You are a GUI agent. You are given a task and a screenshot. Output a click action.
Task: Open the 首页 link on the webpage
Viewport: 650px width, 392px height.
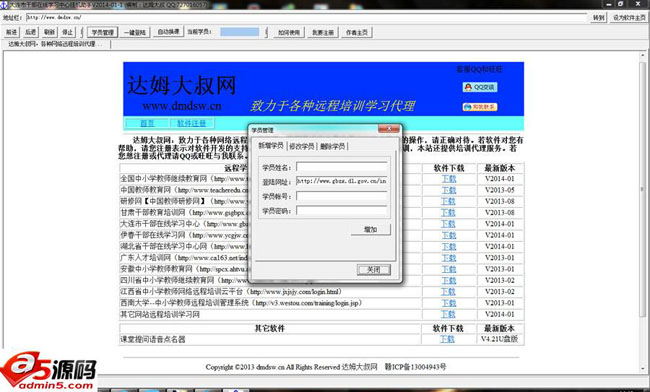[x=147, y=123]
